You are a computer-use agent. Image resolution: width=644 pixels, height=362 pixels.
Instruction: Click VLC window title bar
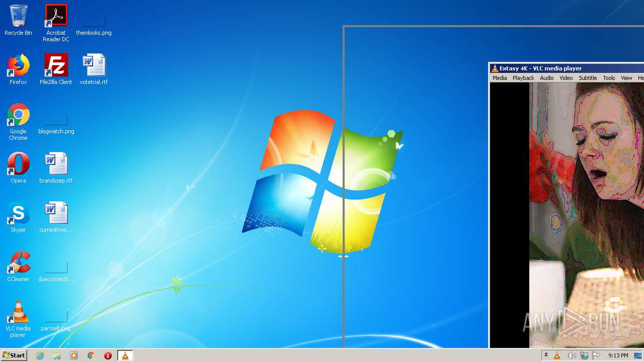(x=567, y=68)
